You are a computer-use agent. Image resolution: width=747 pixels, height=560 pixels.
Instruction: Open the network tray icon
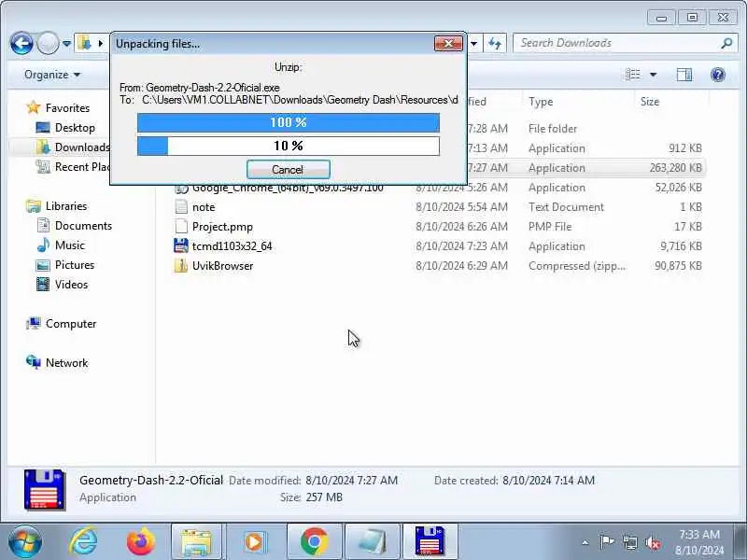629,542
